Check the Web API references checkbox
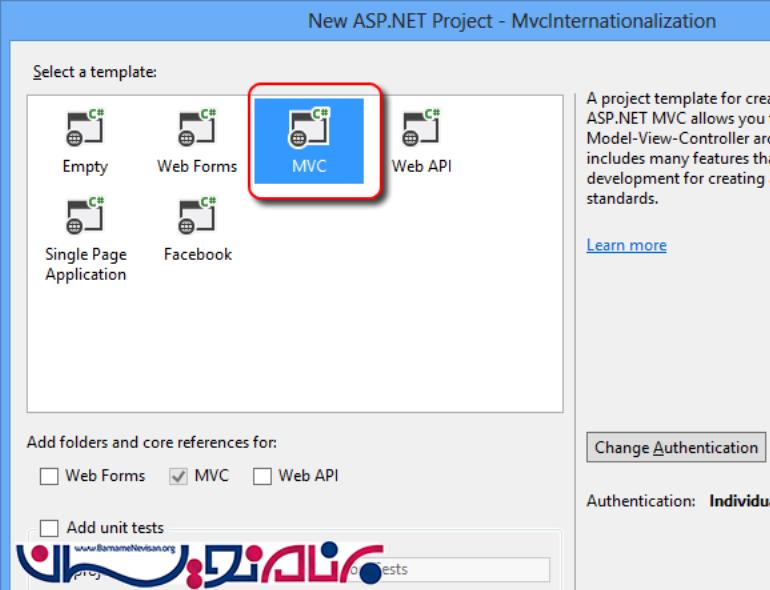 (x=262, y=476)
